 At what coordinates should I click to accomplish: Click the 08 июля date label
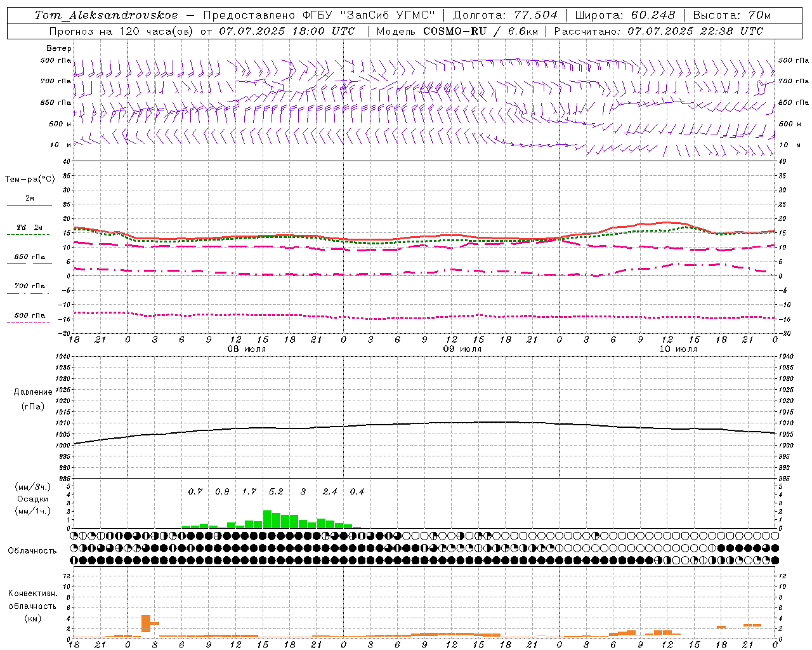247,349
